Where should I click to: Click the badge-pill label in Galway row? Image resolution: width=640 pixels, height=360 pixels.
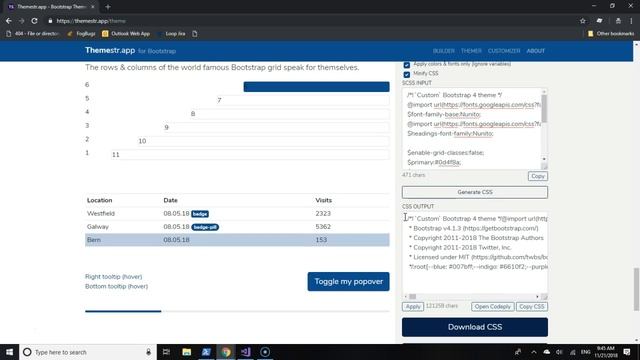point(205,227)
